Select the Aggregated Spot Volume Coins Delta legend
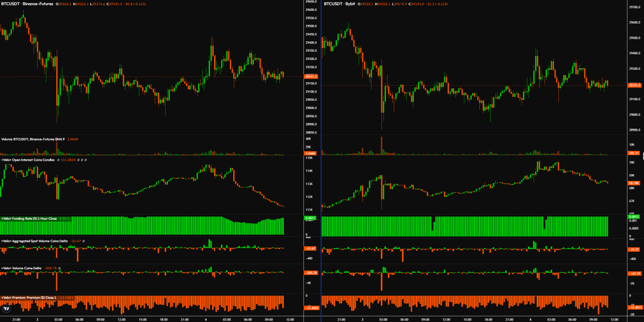Viewport: 644px width, 322px height. pos(34,241)
